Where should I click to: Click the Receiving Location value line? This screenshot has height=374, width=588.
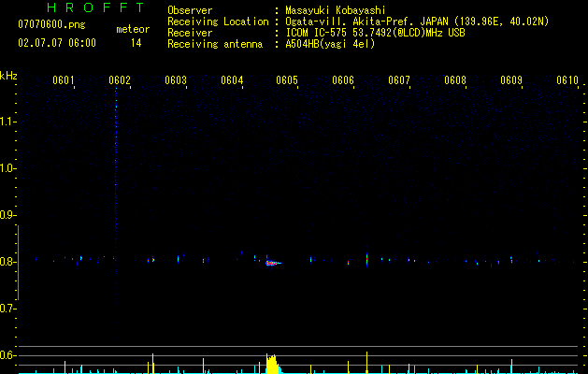click(x=417, y=22)
